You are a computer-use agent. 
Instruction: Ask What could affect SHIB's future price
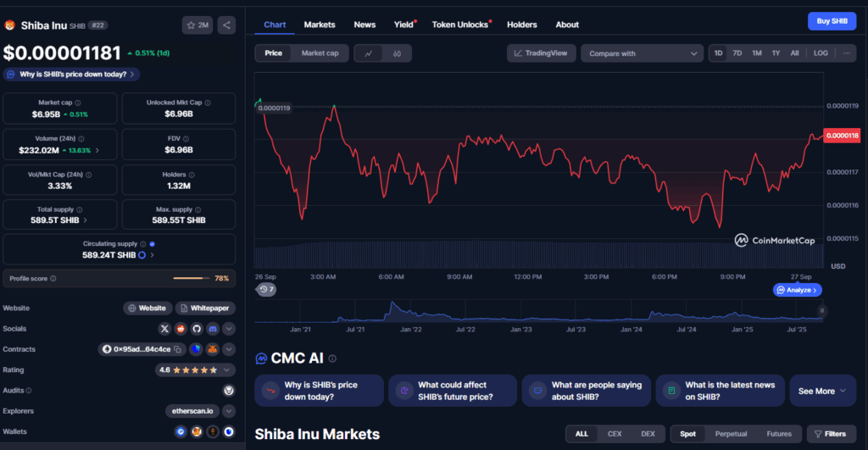453,391
